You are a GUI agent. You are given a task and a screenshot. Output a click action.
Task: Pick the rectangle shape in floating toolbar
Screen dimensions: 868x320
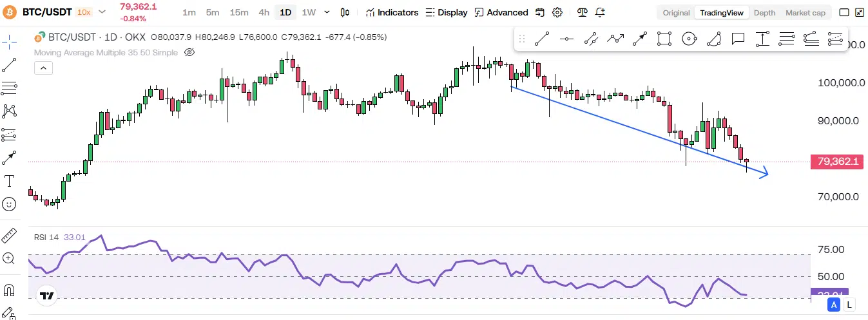coord(664,39)
